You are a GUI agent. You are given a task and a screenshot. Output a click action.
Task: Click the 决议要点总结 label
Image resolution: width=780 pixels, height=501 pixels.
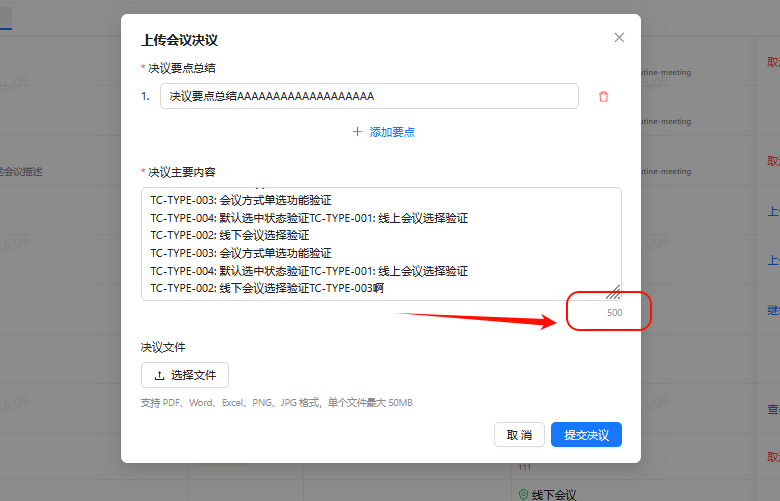coord(182,68)
